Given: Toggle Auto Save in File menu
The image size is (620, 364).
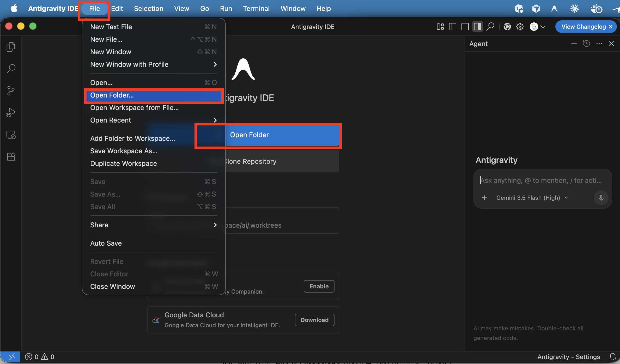Looking at the screenshot, I should tap(154, 243).
